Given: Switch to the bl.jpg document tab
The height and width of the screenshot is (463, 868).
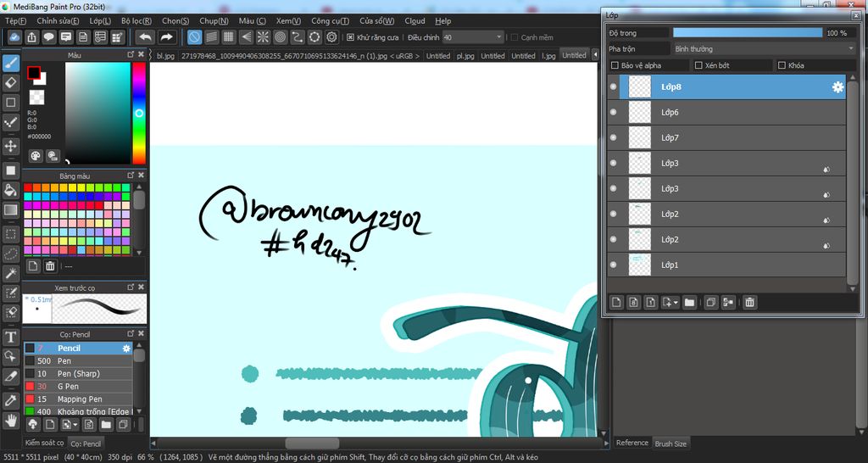Looking at the screenshot, I should click(x=165, y=56).
